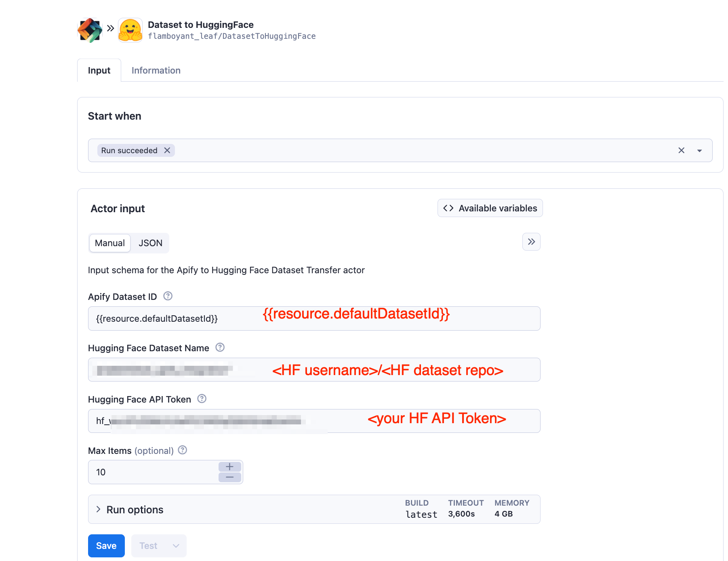Show help for Max Items

(x=183, y=450)
